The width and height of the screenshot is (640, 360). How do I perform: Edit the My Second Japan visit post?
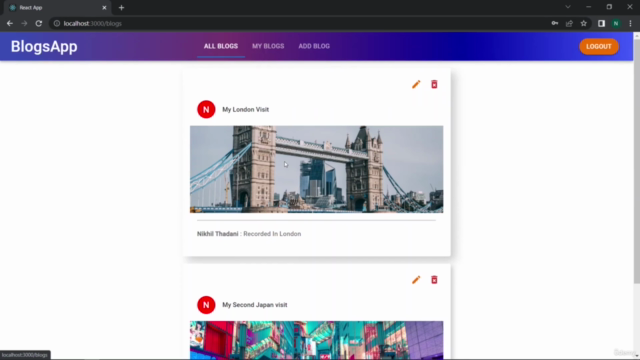[x=416, y=280]
